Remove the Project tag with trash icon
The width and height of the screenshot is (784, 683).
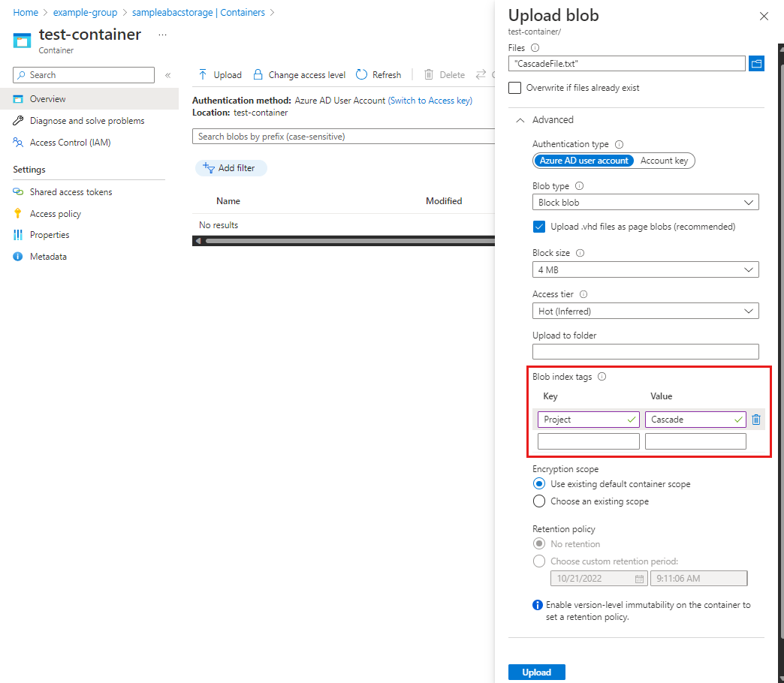click(755, 420)
